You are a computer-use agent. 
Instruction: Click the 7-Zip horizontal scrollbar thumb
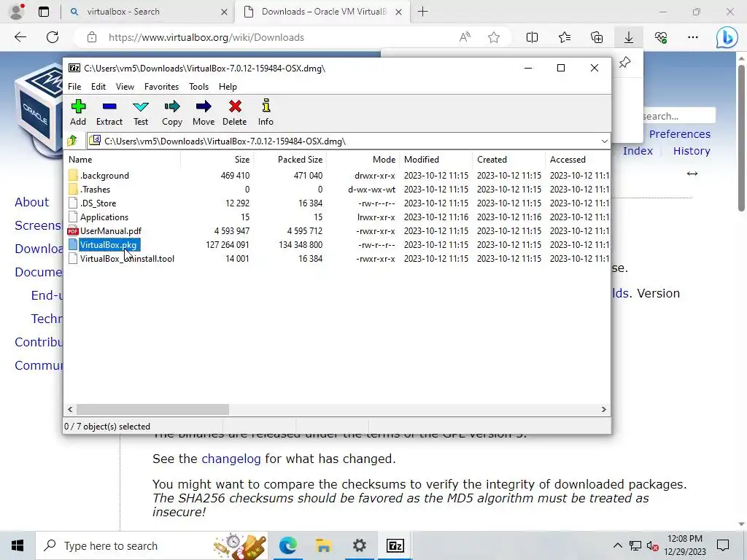point(152,410)
